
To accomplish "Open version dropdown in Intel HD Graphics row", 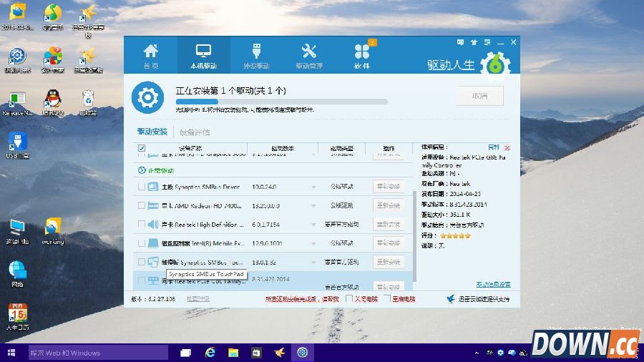I will pyautogui.click(x=313, y=155).
